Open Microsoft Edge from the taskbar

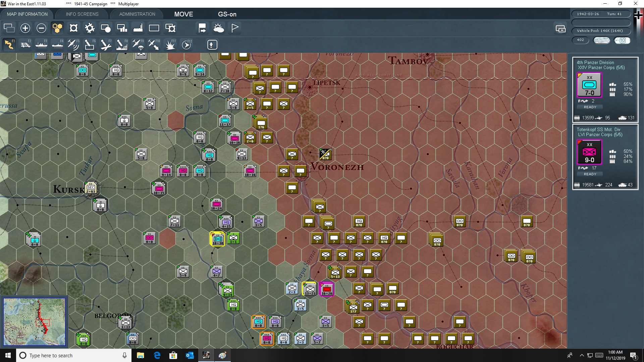click(157, 355)
